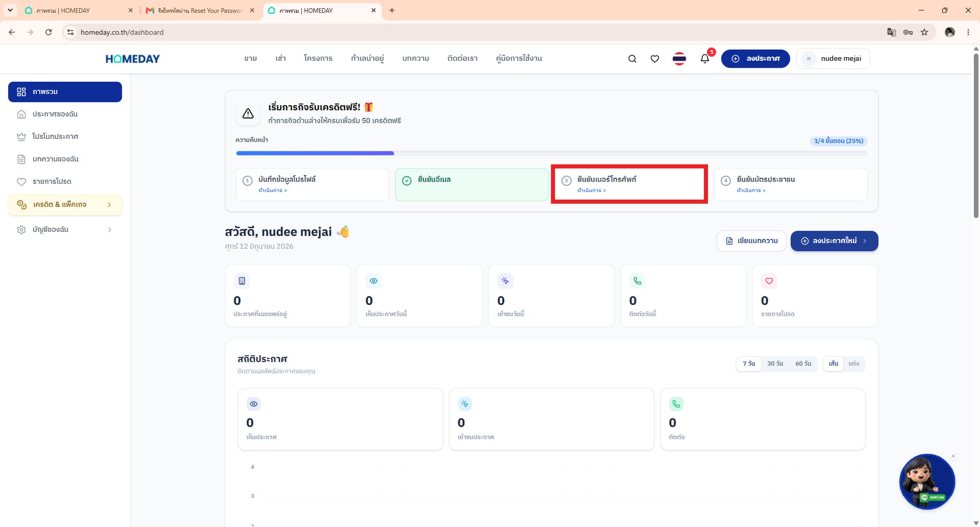Click the ลงประกาศ button in header
Screen dimensions: 980x527
(755, 59)
